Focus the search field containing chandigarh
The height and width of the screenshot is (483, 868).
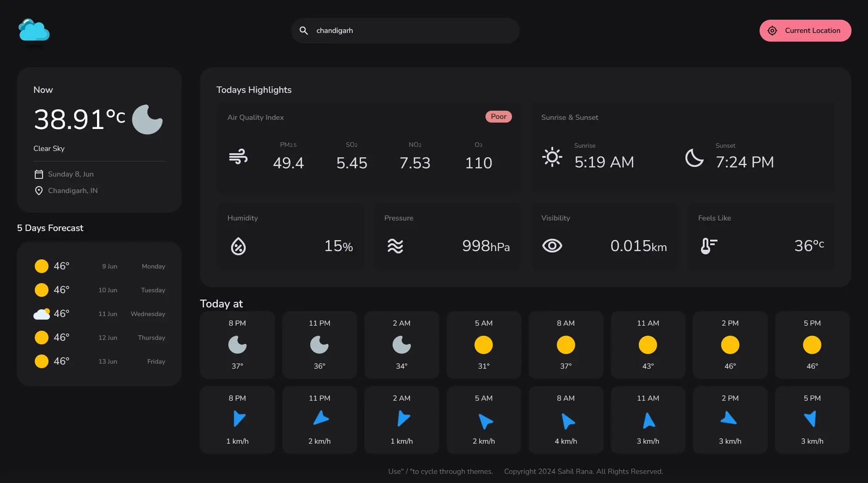412,31
